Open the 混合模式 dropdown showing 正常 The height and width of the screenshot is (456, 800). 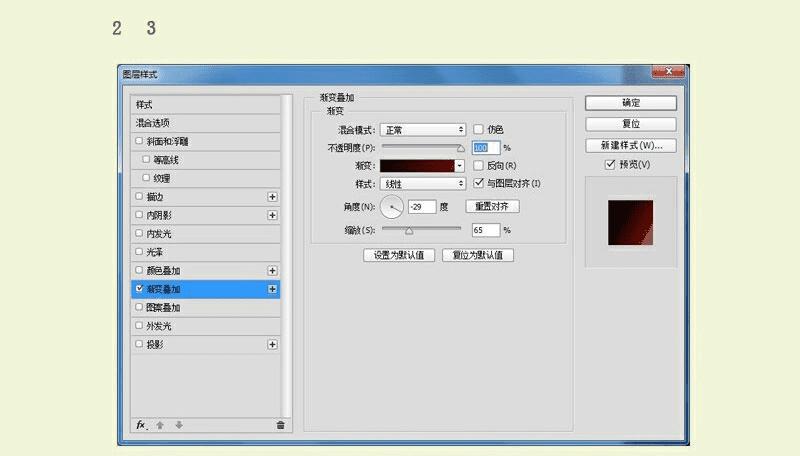tap(423, 130)
